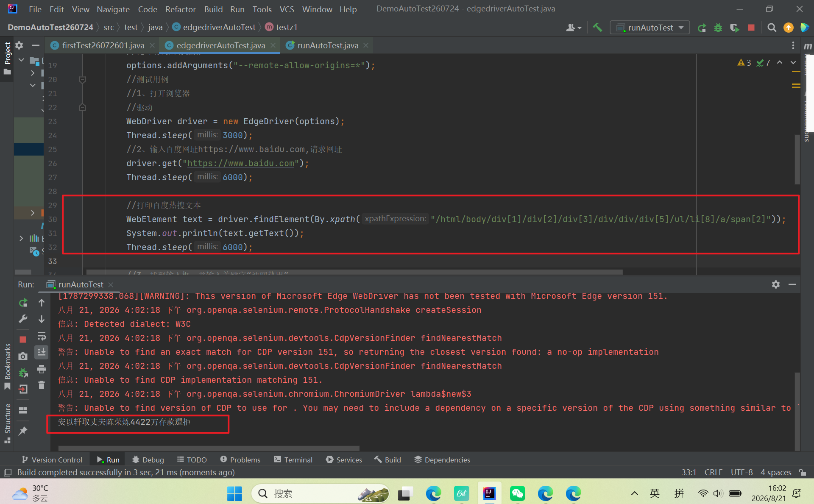Navigate up the stack trace arrow
Image resolution: width=814 pixels, height=504 pixels.
click(42, 303)
